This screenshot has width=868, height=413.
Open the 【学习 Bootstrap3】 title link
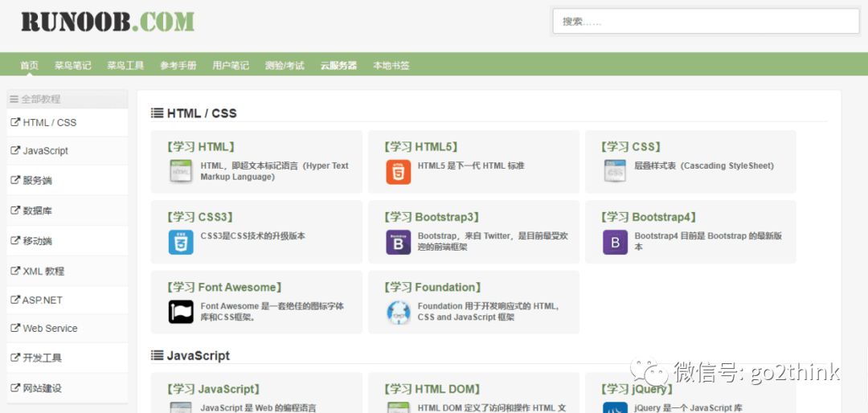[432, 217]
